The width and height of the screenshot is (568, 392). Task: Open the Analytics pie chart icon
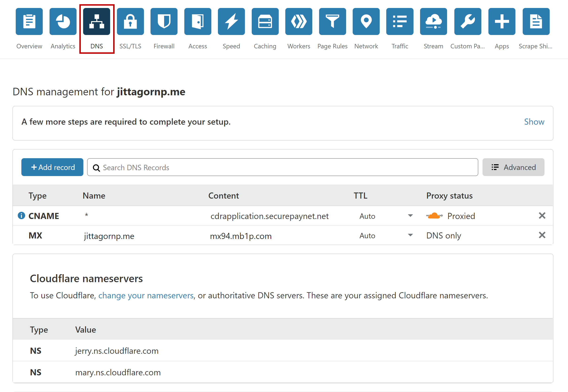pos(63,22)
